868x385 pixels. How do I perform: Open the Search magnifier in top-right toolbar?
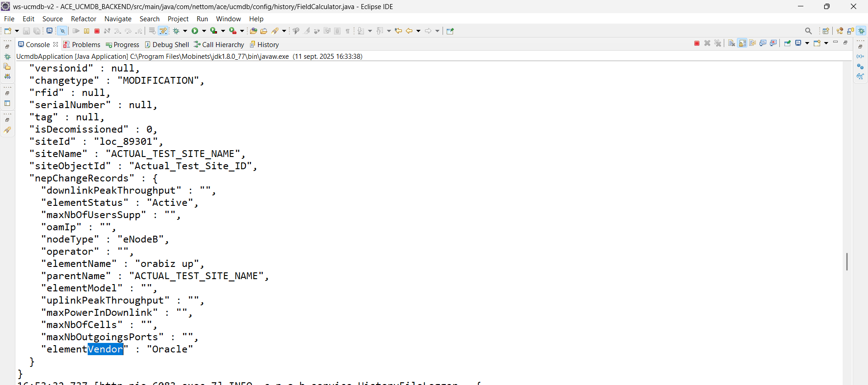point(808,31)
